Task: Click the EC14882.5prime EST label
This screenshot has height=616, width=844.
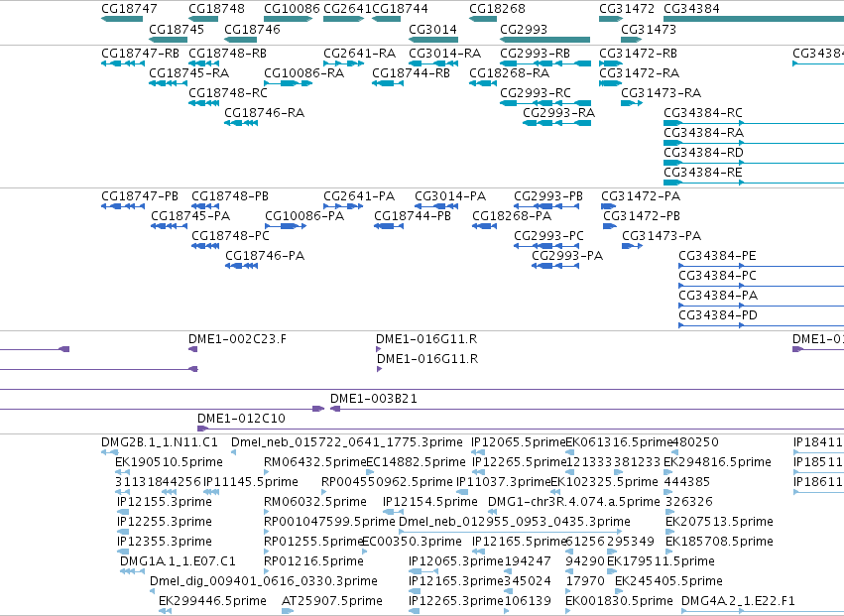Action: [x=417, y=462]
